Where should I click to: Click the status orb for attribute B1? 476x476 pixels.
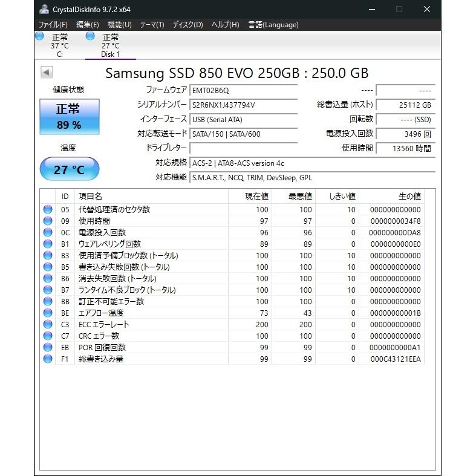[48, 244]
